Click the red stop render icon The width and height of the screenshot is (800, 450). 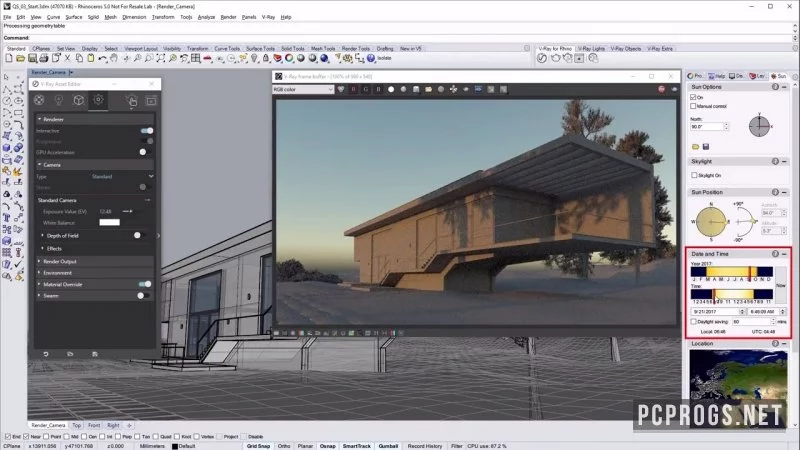(661, 89)
